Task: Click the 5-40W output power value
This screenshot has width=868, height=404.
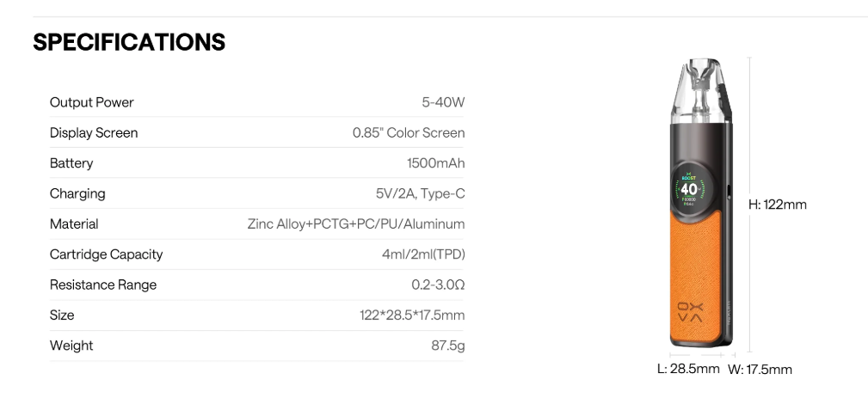Action: point(443,102)
